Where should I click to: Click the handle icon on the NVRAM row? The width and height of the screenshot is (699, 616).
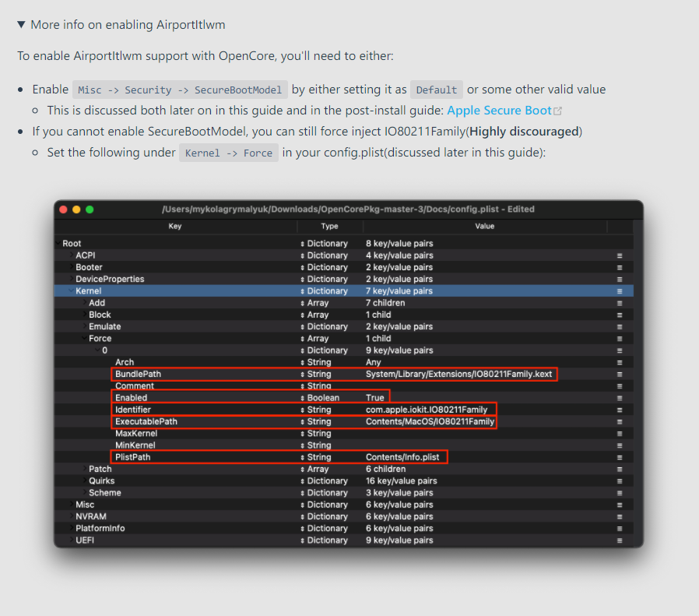tap(620, 517)
